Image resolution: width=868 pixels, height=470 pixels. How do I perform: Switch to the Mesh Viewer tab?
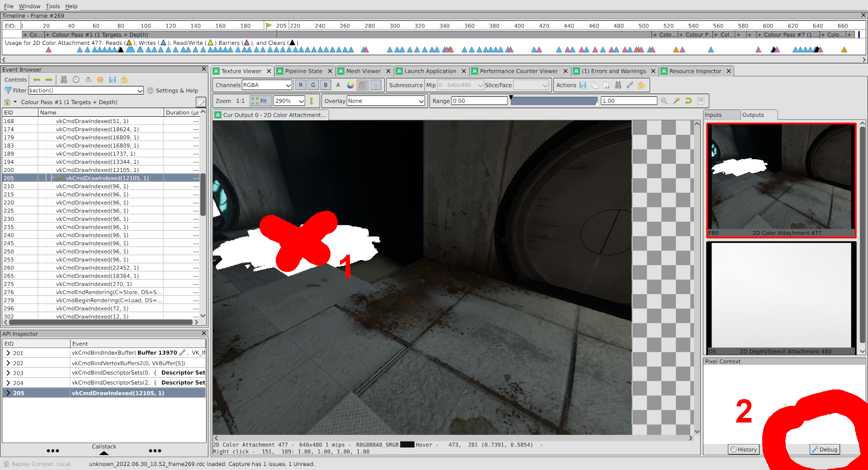click(363, 71)
